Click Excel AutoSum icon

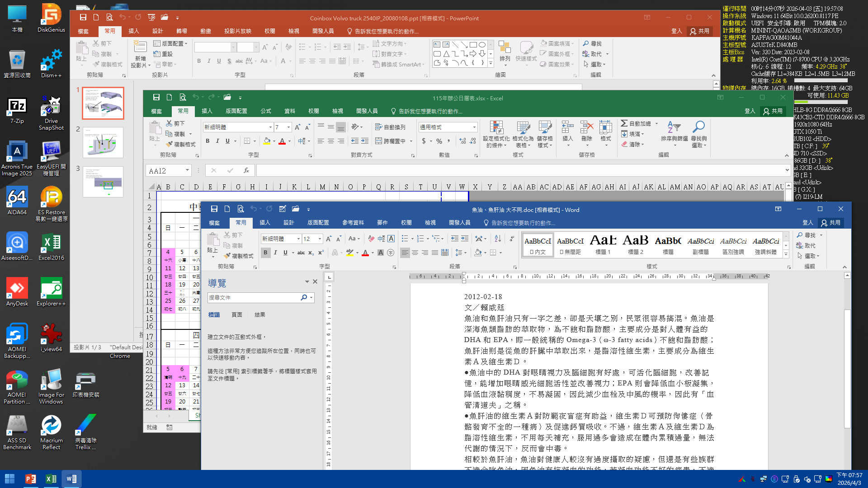(x=624, y=123)
